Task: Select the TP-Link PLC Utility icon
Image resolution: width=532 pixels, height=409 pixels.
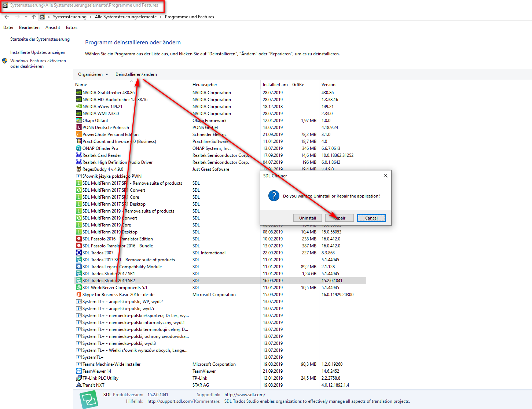Action: tap(78, 378)
